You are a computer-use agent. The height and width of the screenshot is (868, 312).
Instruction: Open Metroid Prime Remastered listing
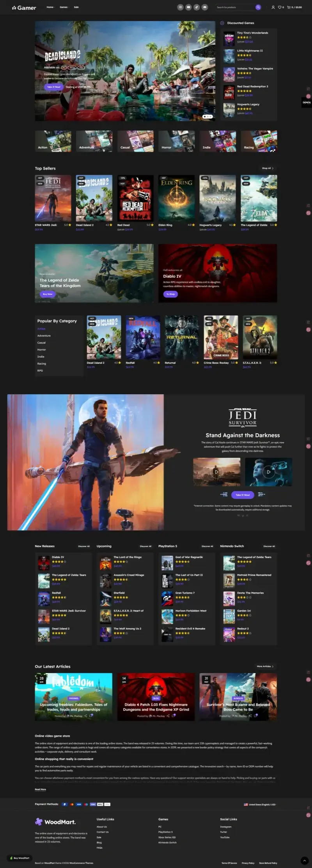pos(254,575)
